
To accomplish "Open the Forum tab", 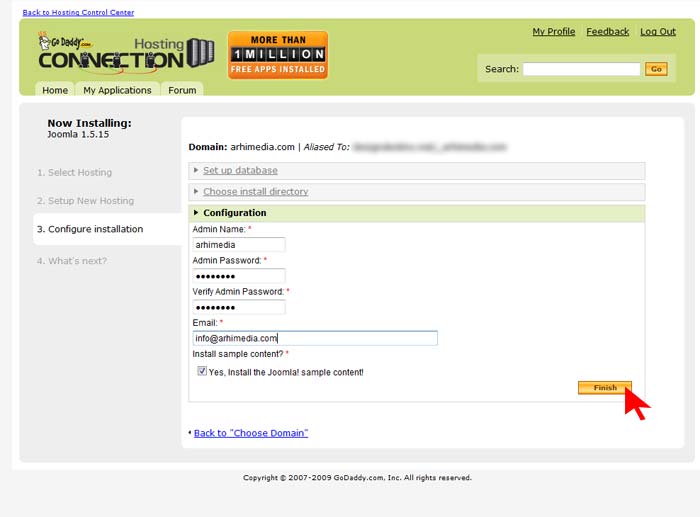I will (182, 90).
